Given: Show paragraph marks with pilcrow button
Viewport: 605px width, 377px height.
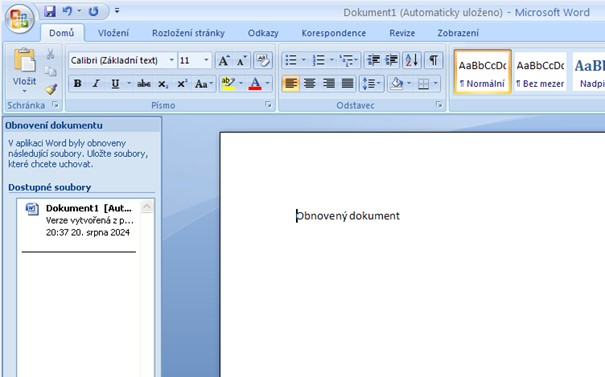Looking at the screenshot, I should point(434,61).
